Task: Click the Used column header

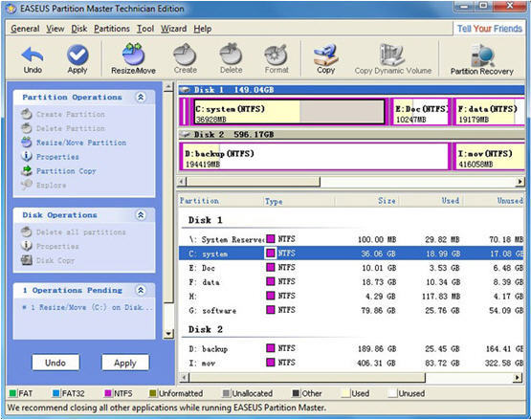Action: point(431,201)
